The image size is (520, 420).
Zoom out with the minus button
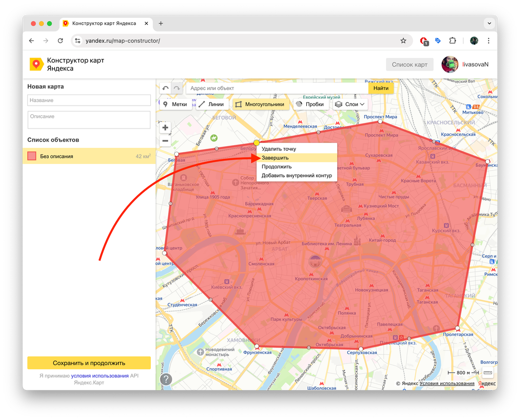click(165, 141)
